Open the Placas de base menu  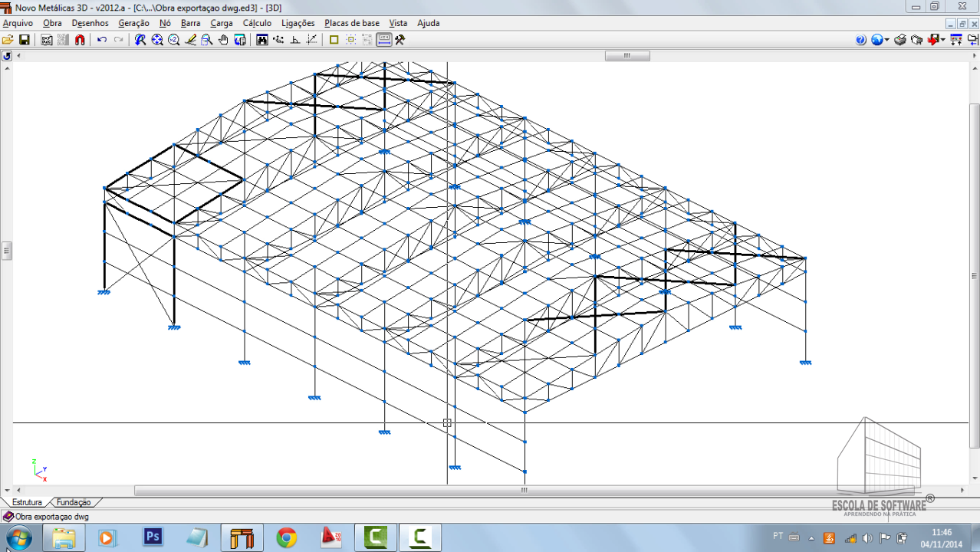(x=351, y=23)
